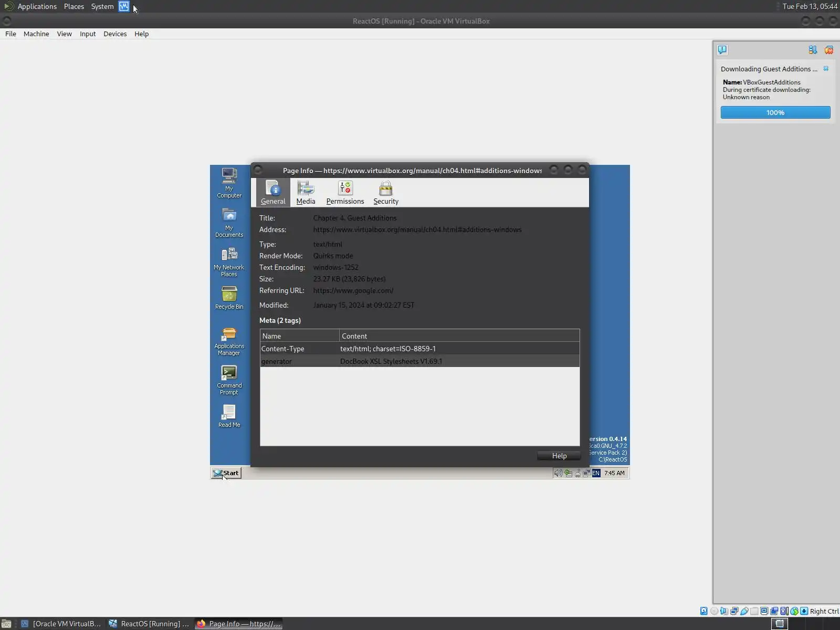The height and width of the screenshot is (630, 840).
Task: Click the show desktop icon in bottom panel
Action: 6,624
